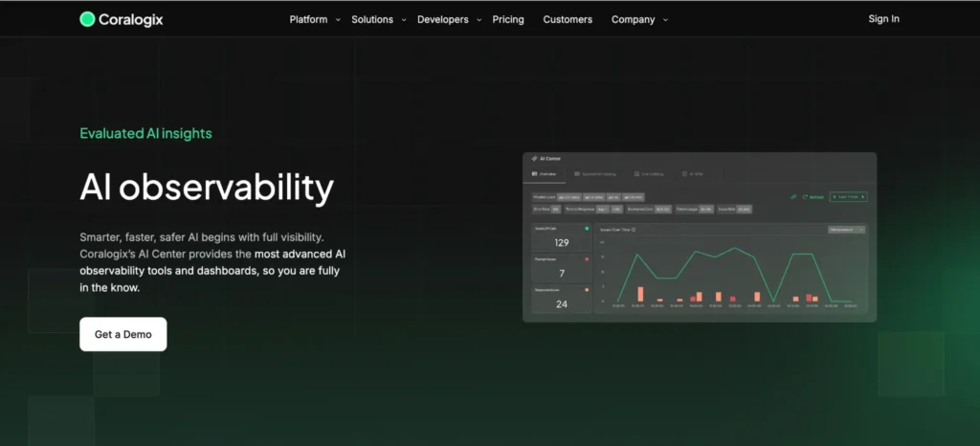The height and width of the screenshot is (446, 980).
Task: Click the Issues Over Time chart title
Action: click(x=615, y=230)
